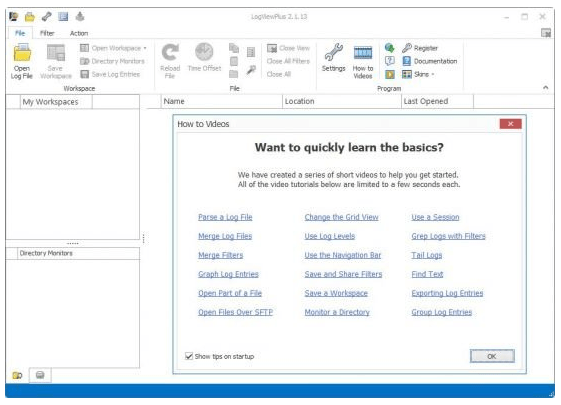Collapse the ribbon with the chevron
This screenshot has height=405, width=561.
[x=546, y=88]
